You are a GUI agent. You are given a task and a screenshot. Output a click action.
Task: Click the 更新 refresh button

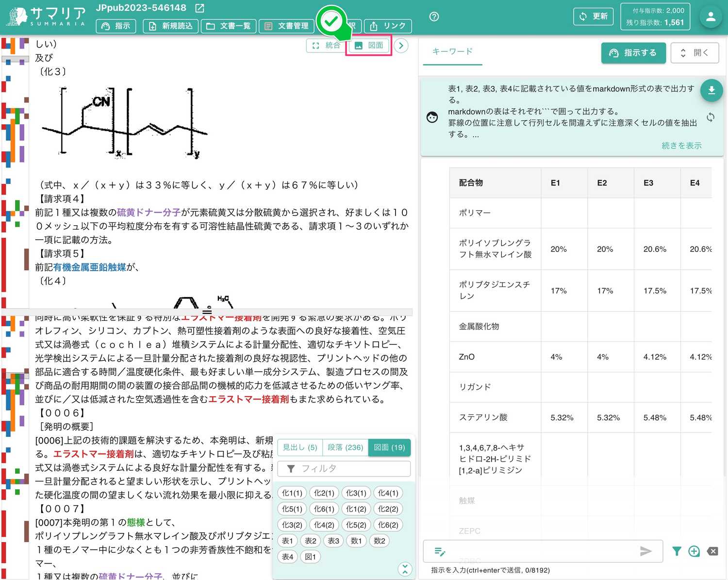pyautogui.click(x=593, y=17)
